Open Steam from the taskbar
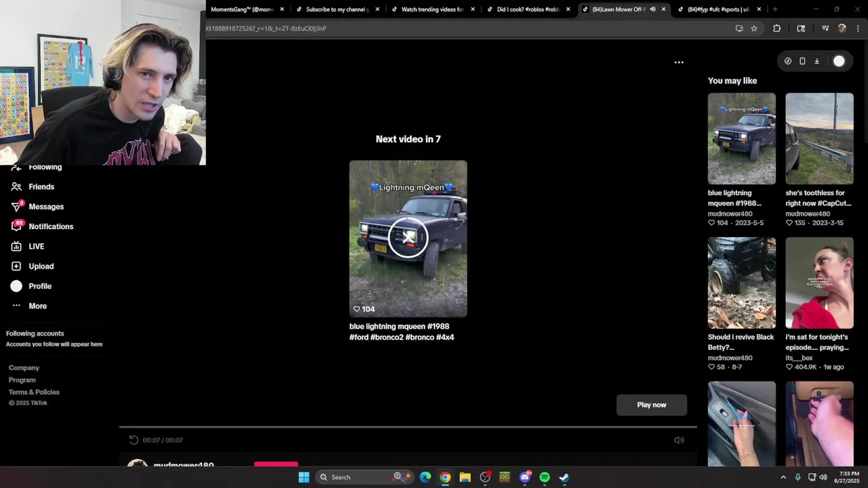Viewport: 868px width, 488px height. [x=564, y=477]
